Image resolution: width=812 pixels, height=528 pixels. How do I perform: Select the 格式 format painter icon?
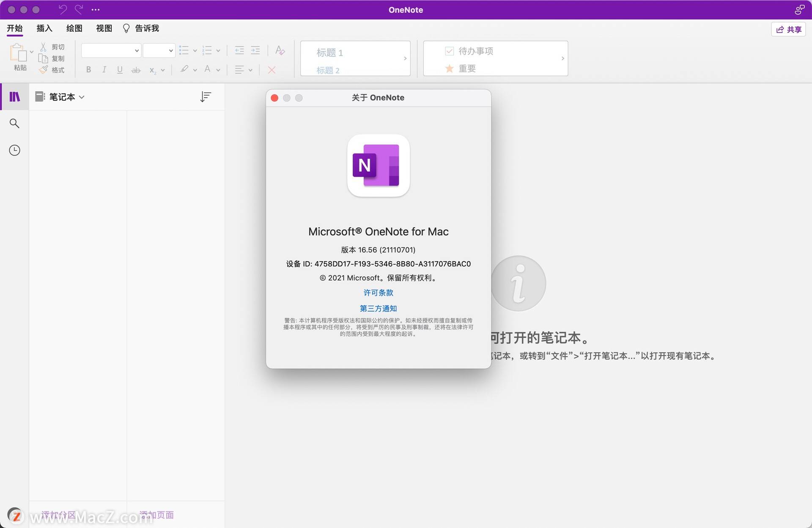click(x=44, y=70)
